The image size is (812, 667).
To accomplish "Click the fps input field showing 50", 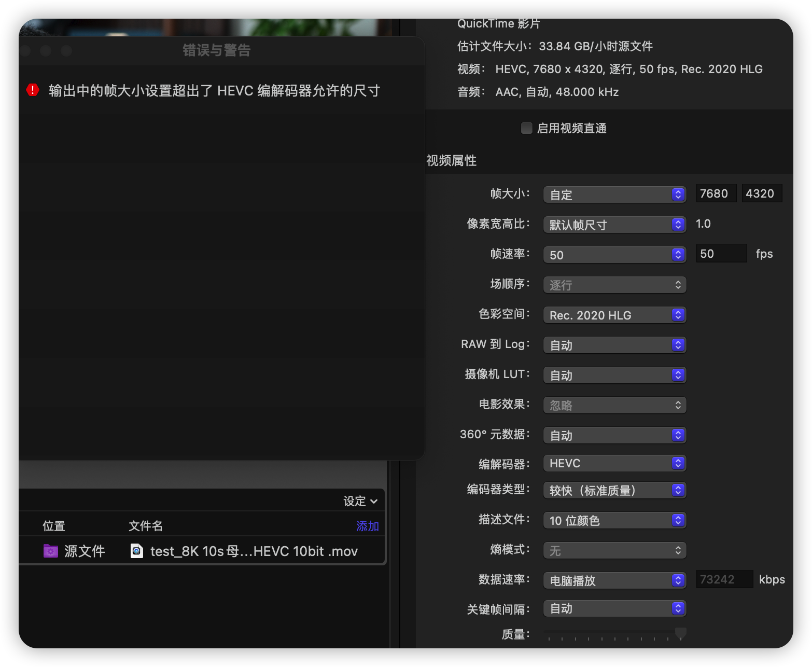I will coord(721,254).
